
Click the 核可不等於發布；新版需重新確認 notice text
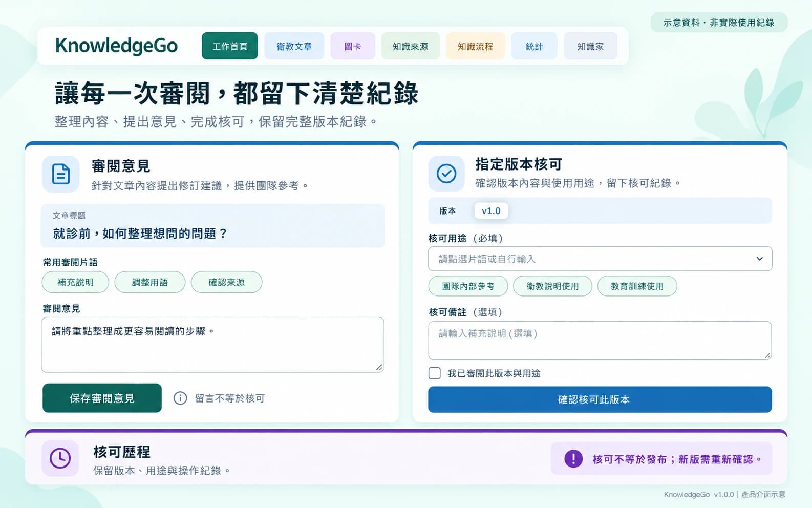pyautogui.click(x=677, y=459)
